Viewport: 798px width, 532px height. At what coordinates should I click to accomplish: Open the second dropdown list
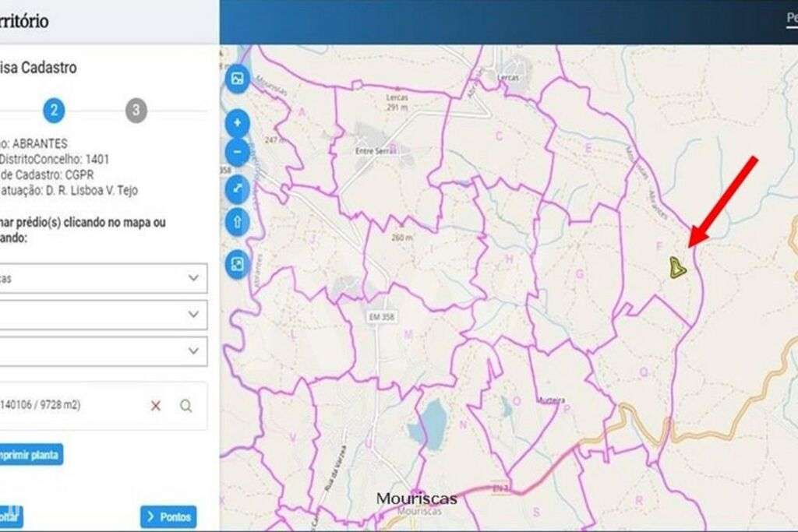(104, 315)
